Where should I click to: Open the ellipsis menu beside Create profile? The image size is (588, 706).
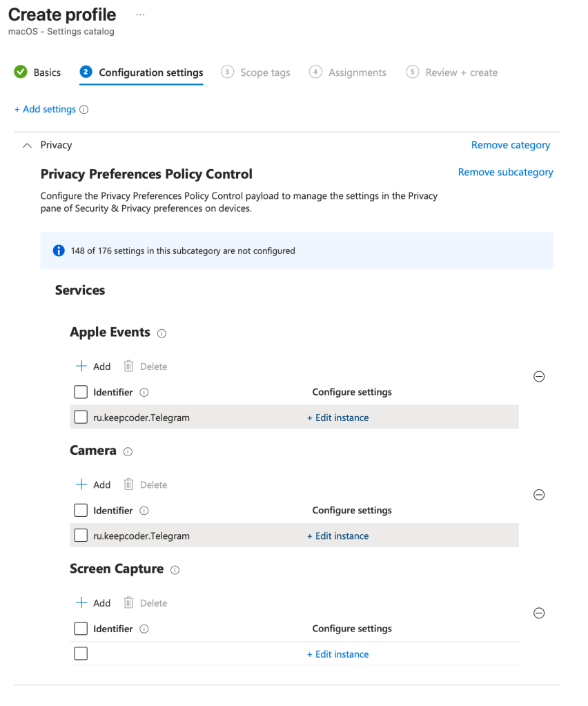tap(141, 14)
